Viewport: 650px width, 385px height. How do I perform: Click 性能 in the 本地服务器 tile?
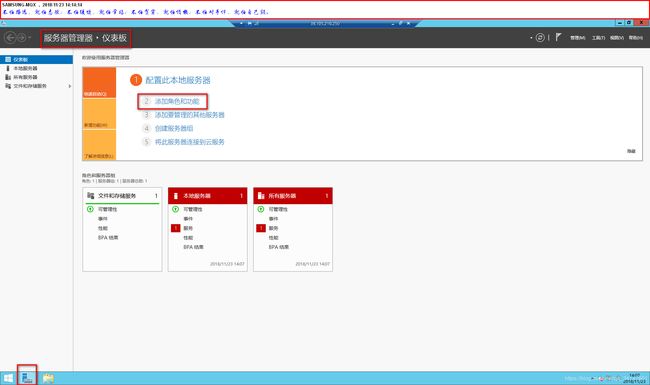coord(188,238)
